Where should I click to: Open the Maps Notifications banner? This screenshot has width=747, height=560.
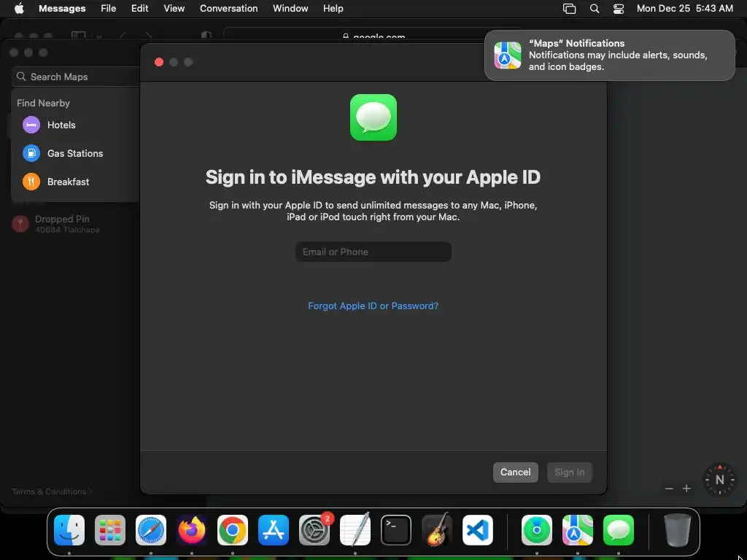pos(609,55)
